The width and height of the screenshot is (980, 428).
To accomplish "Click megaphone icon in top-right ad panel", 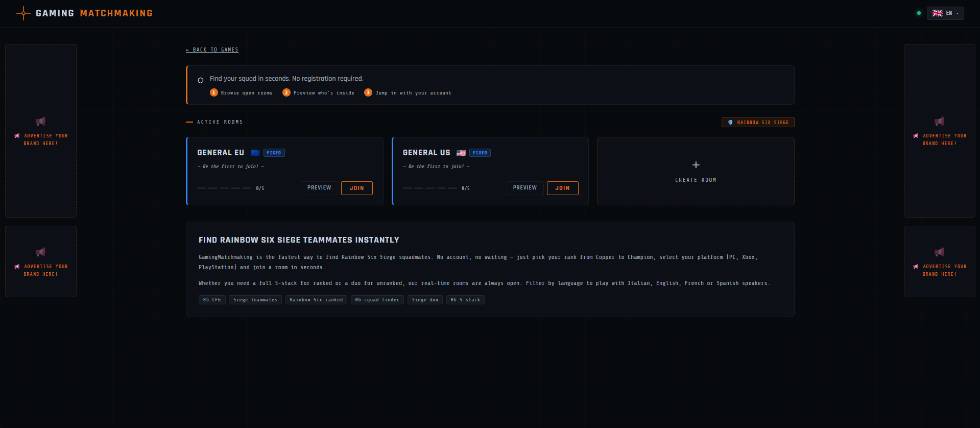I will click(x=940, y=121).
